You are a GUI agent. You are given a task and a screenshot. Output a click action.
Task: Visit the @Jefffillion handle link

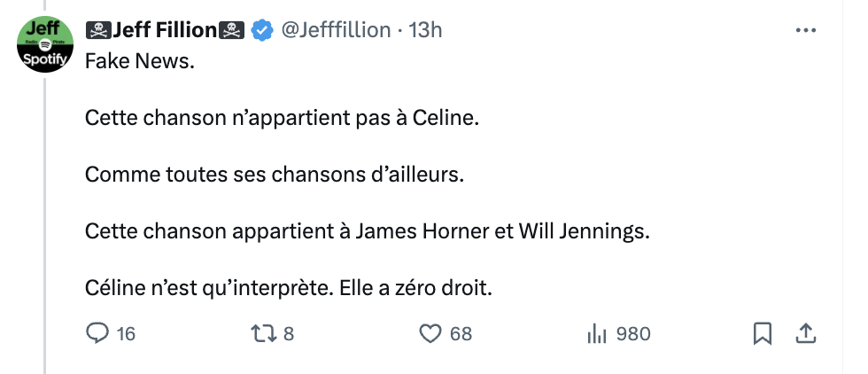pyautogui.click(x=336, y=30)
